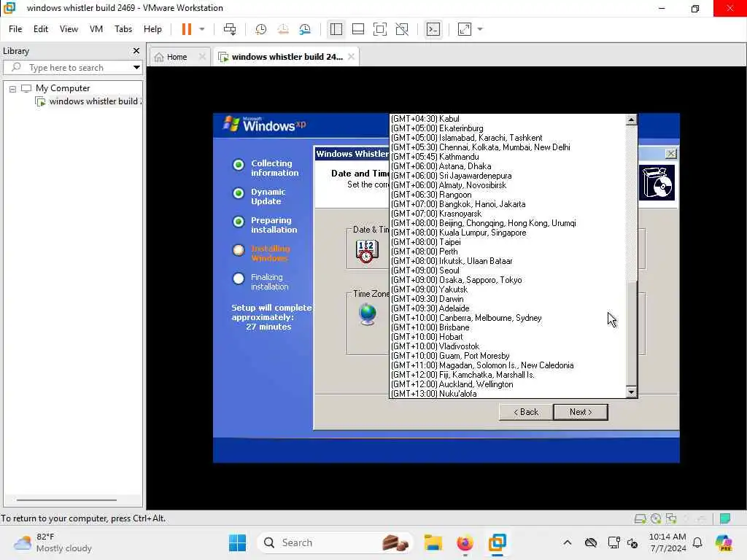Click the stretch guest display icon

coord(465,29)
